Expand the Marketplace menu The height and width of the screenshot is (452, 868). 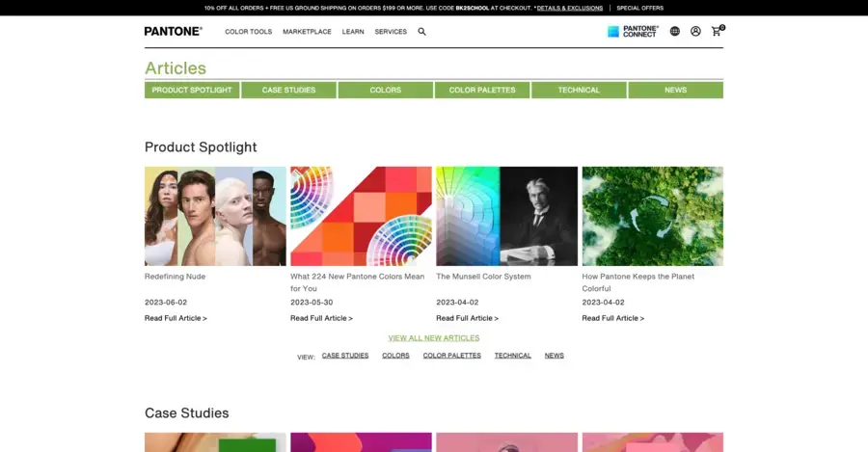pos(307,32)
